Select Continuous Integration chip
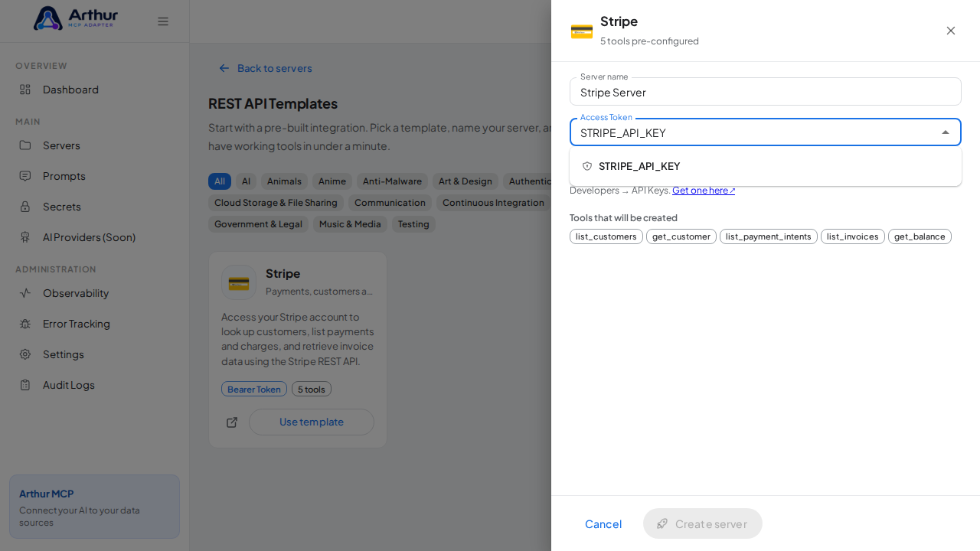This screenshot has width=980, height=551. click(494, 203)
